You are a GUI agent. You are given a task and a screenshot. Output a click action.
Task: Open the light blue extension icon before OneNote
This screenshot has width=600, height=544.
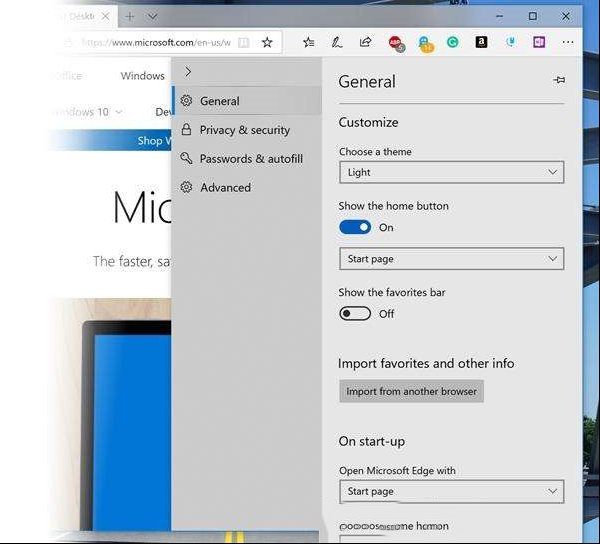tap(510, 42)
